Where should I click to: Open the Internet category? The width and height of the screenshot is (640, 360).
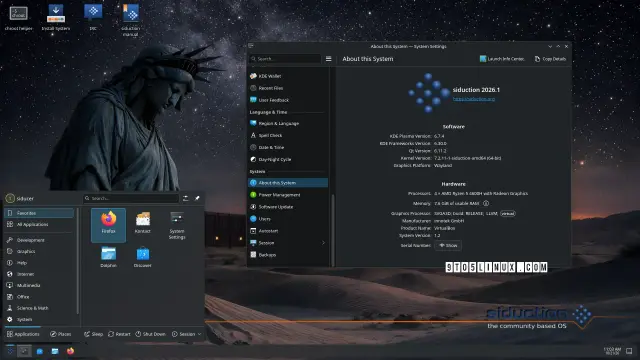pos(39,274)
